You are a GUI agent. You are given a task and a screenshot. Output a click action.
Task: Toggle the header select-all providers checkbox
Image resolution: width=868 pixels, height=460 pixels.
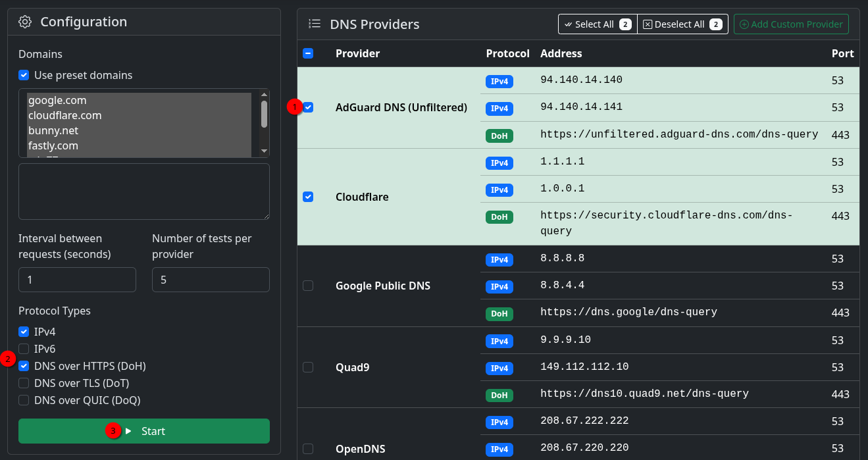coord(308,53)
